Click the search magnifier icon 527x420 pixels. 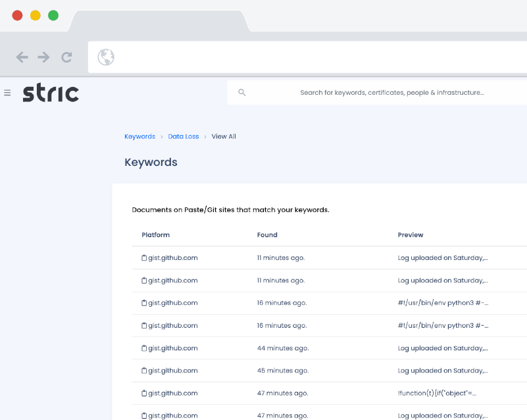242,93
